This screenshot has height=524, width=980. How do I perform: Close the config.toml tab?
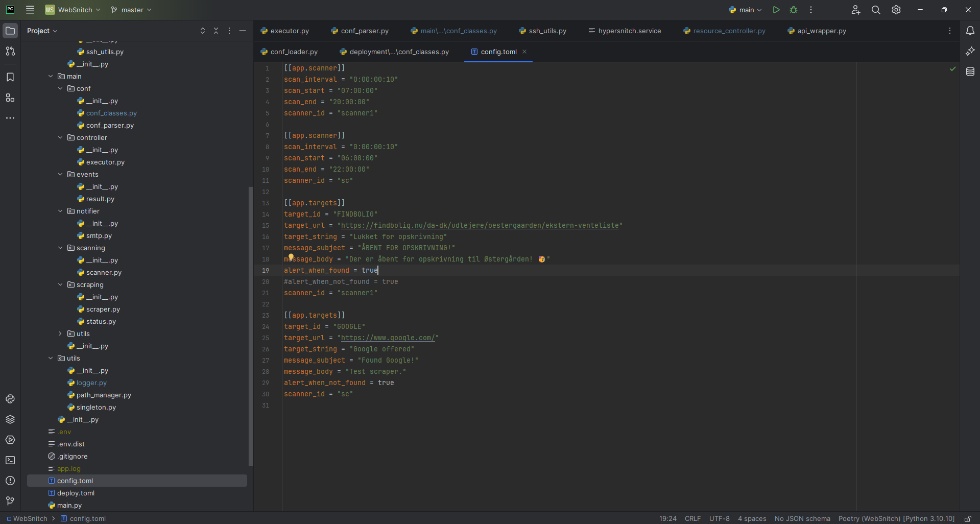click(x=524, y=52)
